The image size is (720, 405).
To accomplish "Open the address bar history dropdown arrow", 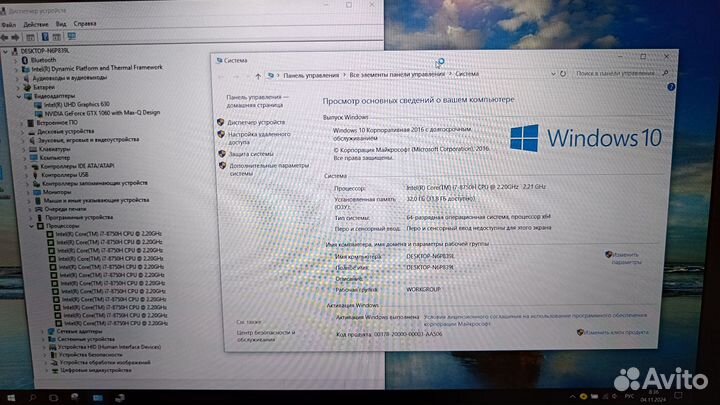I will coord(553,73).
